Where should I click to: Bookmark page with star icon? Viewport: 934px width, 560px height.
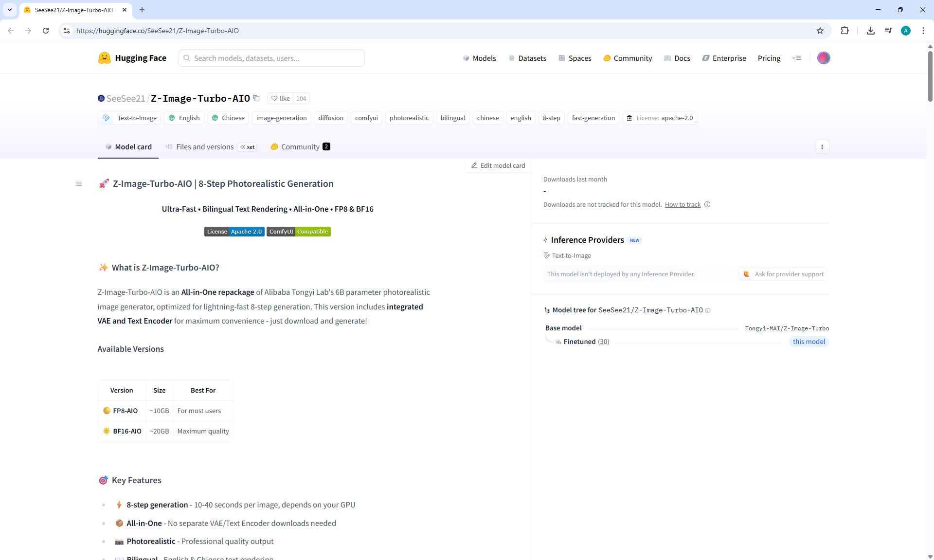pos(820,31)
